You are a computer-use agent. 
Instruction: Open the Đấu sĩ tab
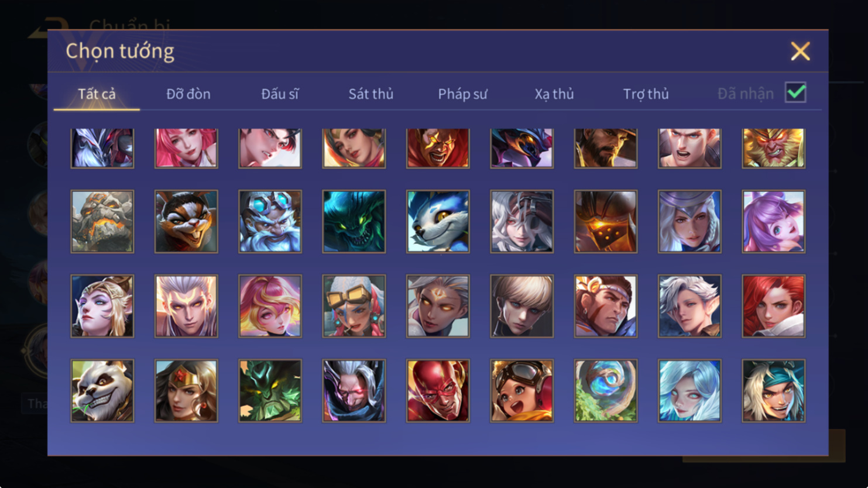tap(280, 94)
